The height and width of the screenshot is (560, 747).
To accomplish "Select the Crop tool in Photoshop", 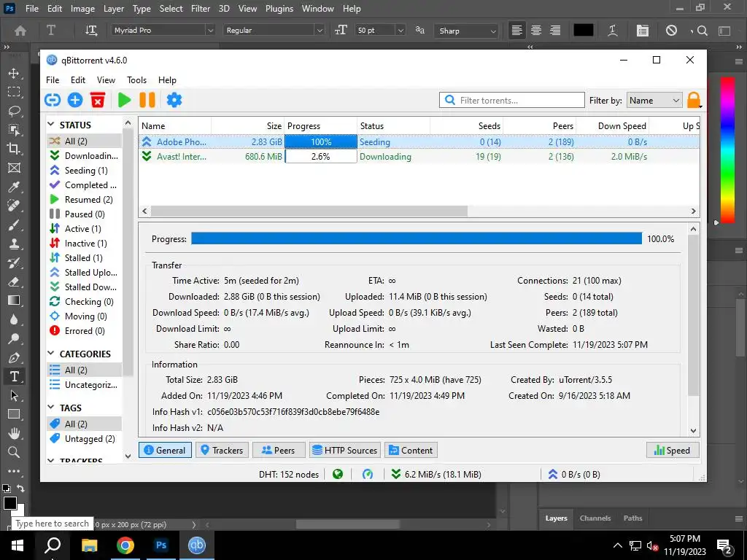I will pos(14,149).
